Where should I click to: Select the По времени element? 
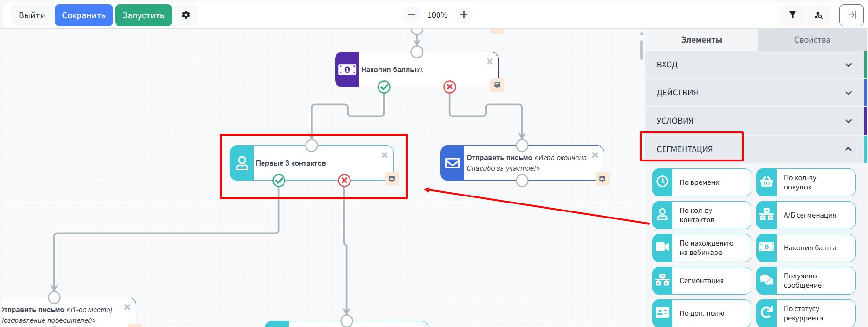click(701, 182)
